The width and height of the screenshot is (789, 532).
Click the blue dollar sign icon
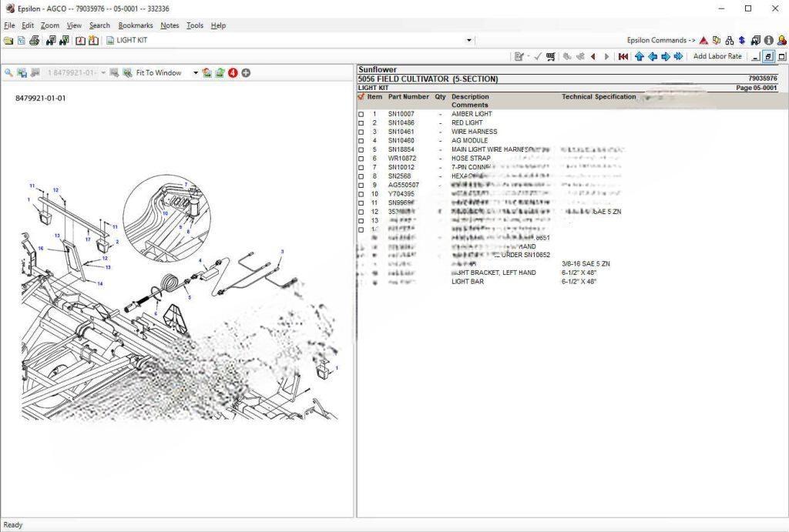coord(741,41)
